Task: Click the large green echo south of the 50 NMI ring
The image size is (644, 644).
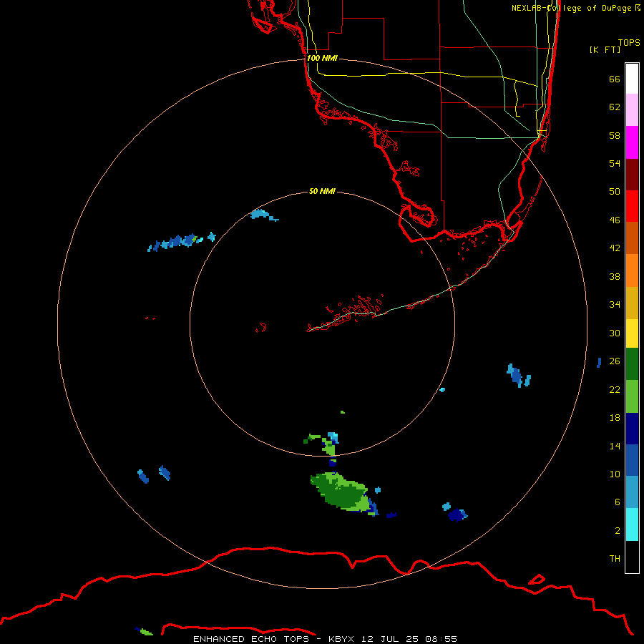Action: coord(341,492)
